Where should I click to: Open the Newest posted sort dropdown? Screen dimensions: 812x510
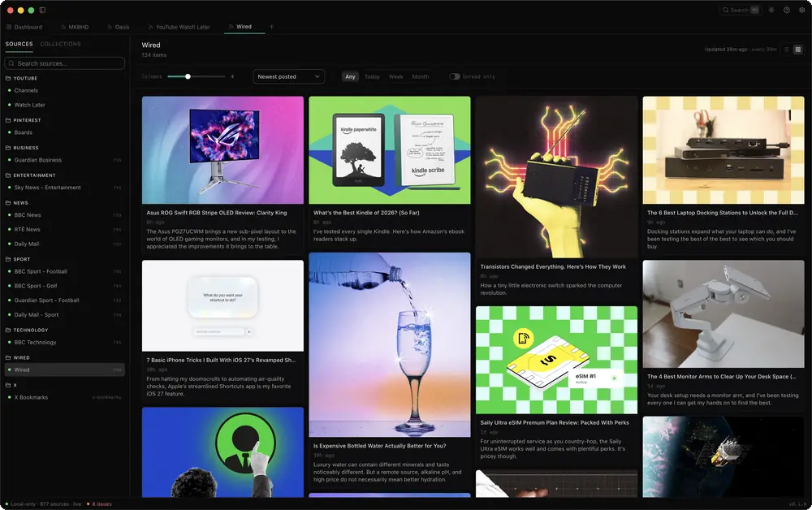[x=288, y=76]
